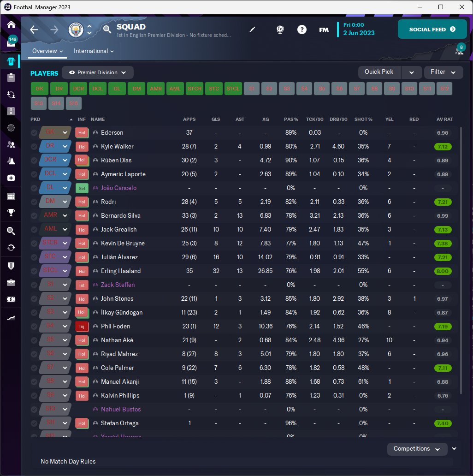
Task: Step the club switcher arrows beside badge
Action: (89, 30)
